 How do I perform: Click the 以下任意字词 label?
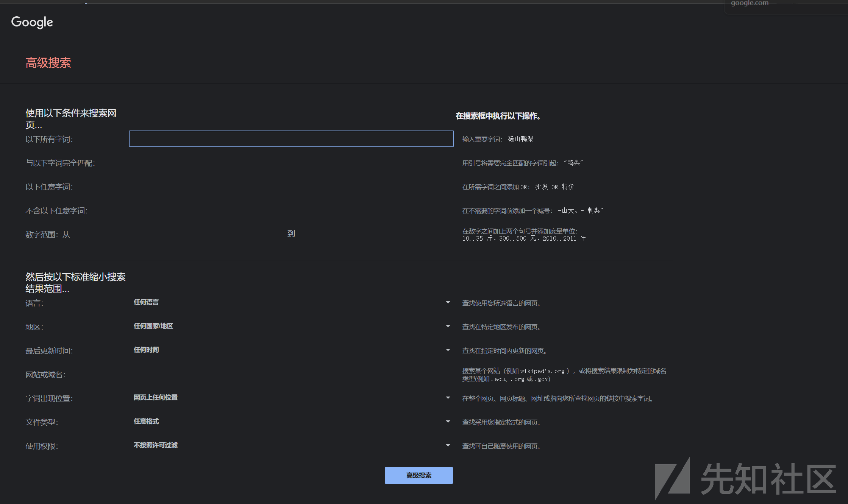(x=49, y=187)
